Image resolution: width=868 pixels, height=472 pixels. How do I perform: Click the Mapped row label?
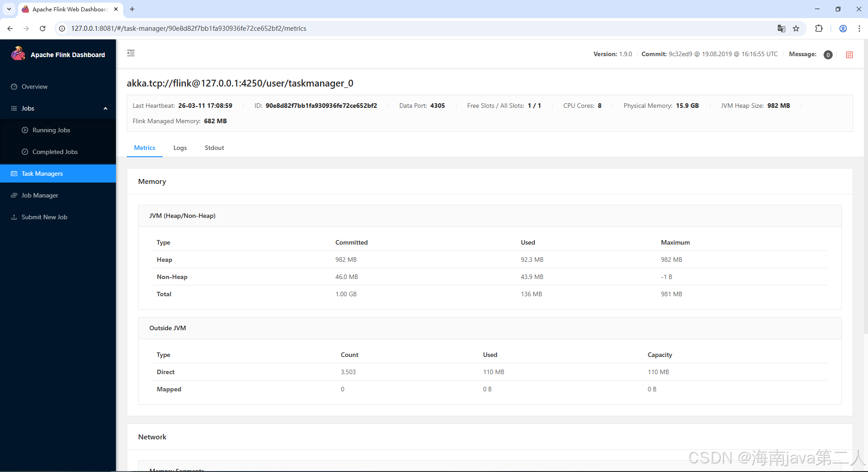pos(169,389)
